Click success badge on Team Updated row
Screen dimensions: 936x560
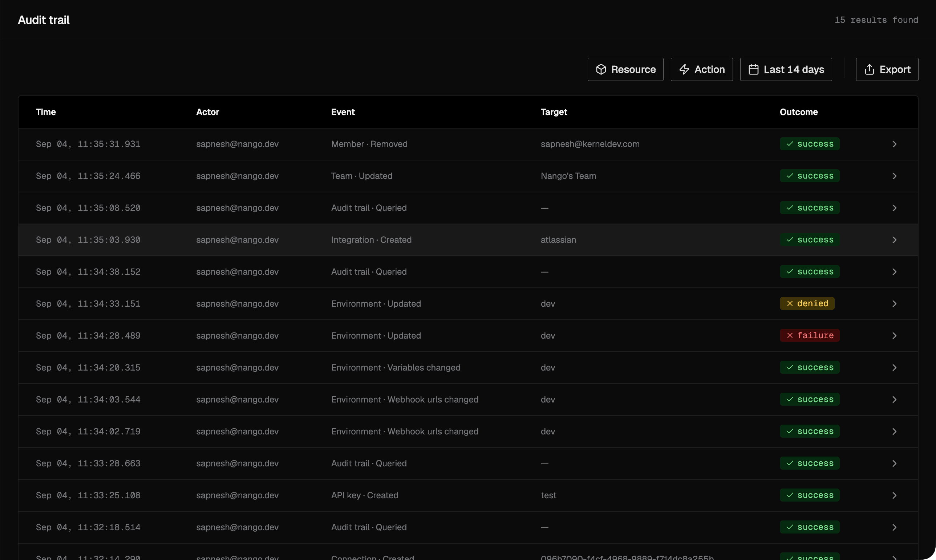pyautogui.click(x=810, y=176)
